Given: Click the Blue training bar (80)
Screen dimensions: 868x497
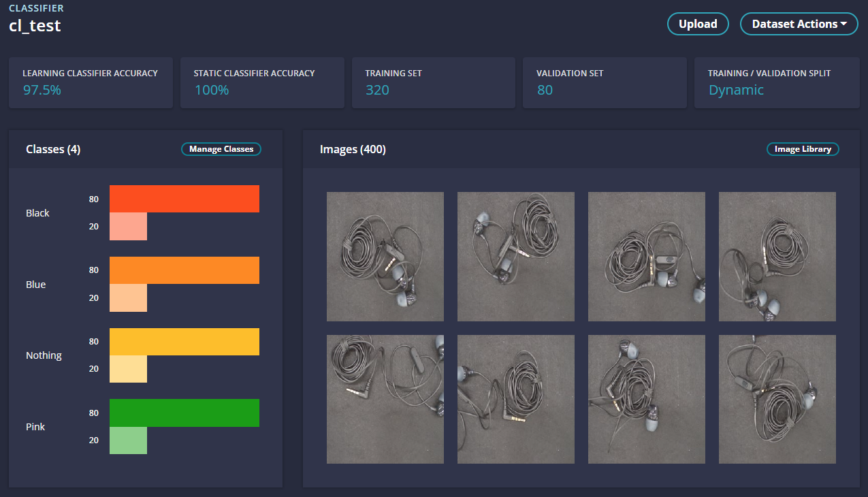Looking at the screenshot, I should point(184,270).
